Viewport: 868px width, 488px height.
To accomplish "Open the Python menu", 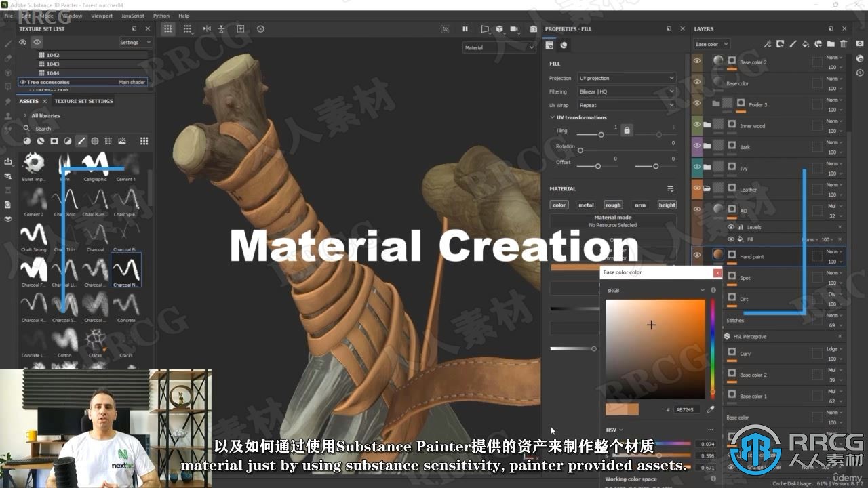I will point(161,16).
